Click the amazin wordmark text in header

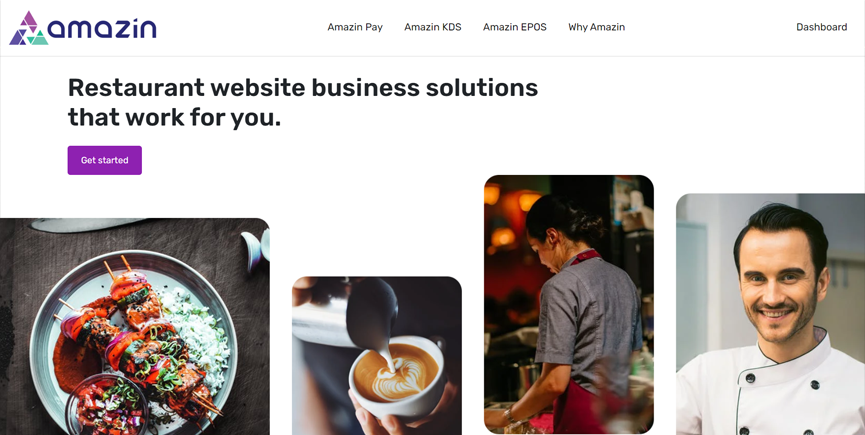[102, 29]
